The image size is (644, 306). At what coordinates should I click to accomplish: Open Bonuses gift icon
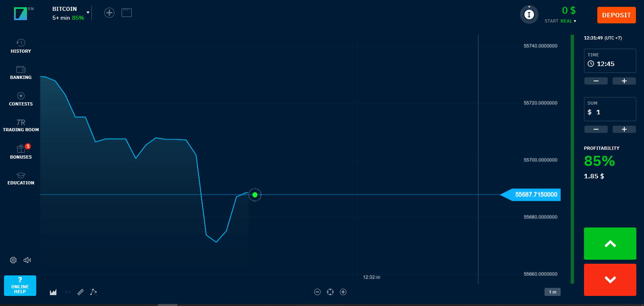[21, 152]
